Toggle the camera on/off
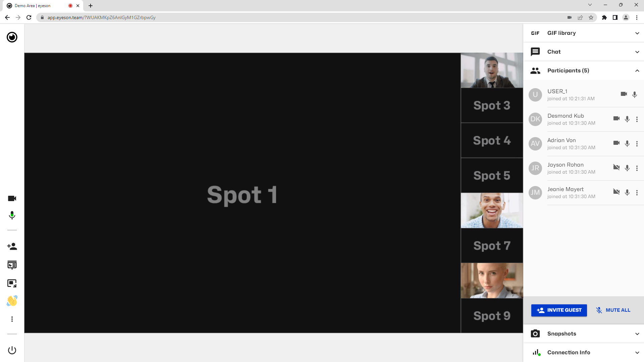The height and width of the screenshot is (362, 644). click(x=12, y=198)
